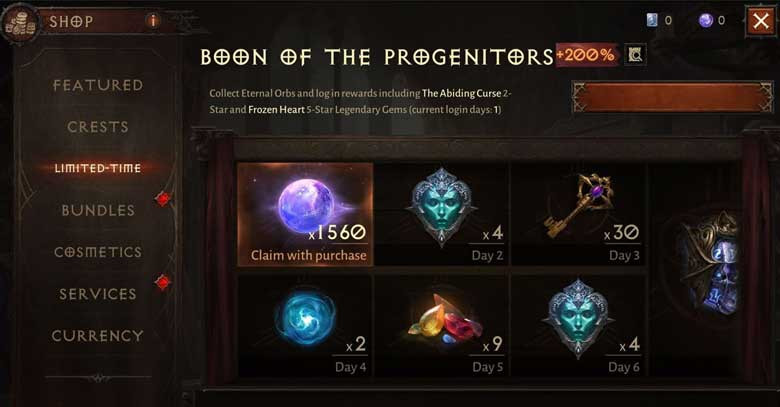Open the Featured shop tab
The image size is (780, 407).
[98, 85]
